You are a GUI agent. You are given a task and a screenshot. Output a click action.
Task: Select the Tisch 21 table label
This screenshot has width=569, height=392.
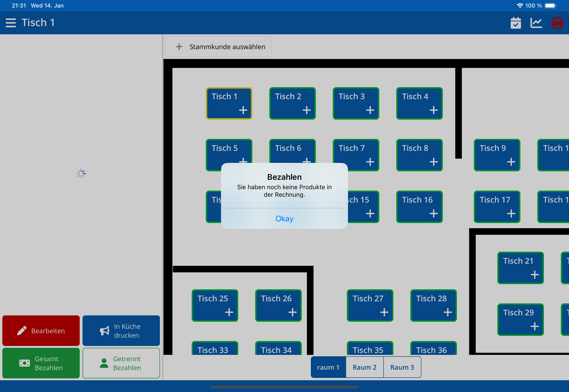pyautogui.click(x=518, y=261)
